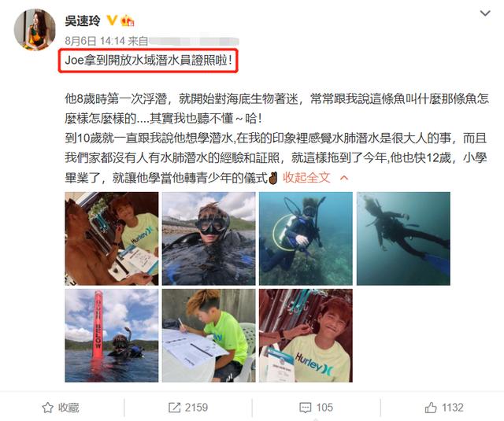The image size is (504, 421).
Task: Open 吴速玲 username profile link
Action: [83, 21]
